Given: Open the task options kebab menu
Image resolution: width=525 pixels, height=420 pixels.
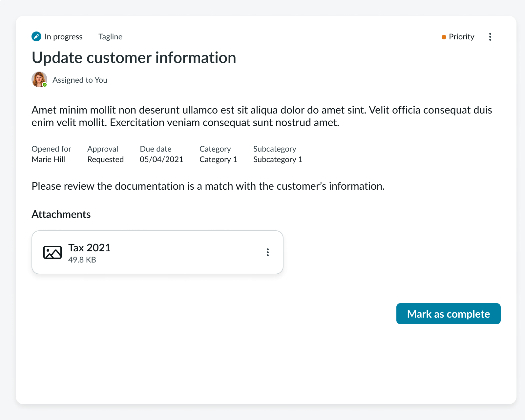Looking at the screenshot, I should point(490,37).
